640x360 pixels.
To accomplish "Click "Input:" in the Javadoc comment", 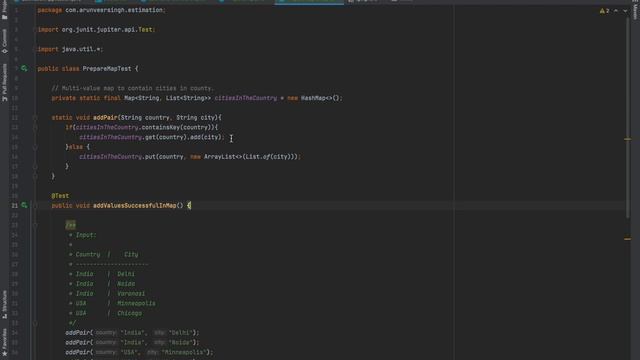I will [86, 235].
